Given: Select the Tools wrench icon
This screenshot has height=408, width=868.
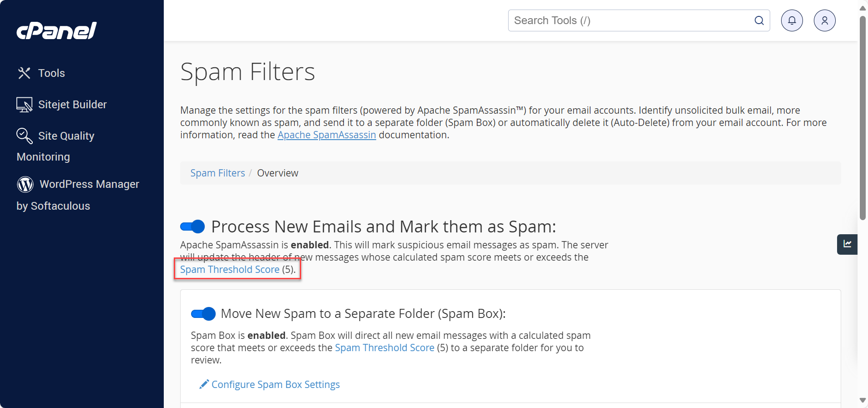Looking at the screenshot, I should [24, 73].
